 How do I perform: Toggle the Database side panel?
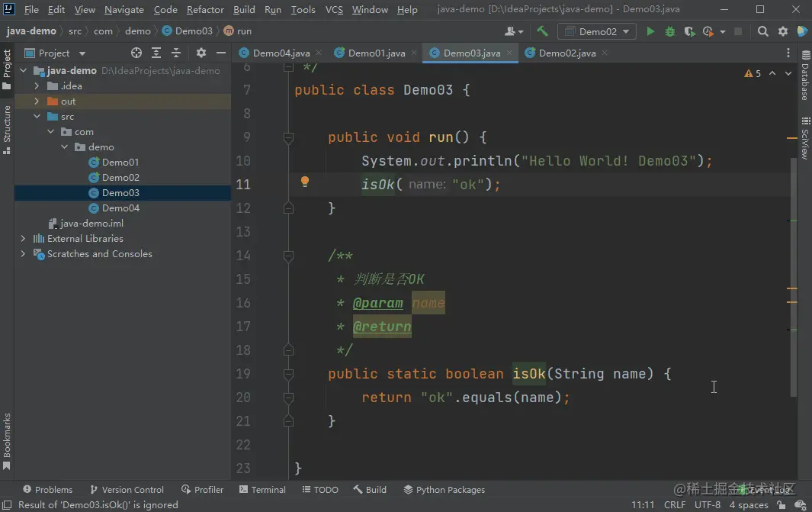(x=805, y=75)
